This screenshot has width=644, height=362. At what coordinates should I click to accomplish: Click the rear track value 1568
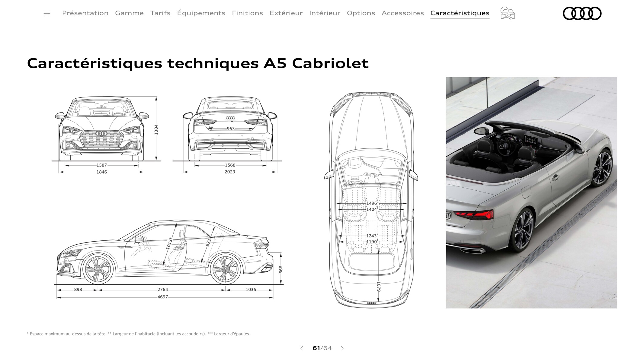(x=230, y=165)
